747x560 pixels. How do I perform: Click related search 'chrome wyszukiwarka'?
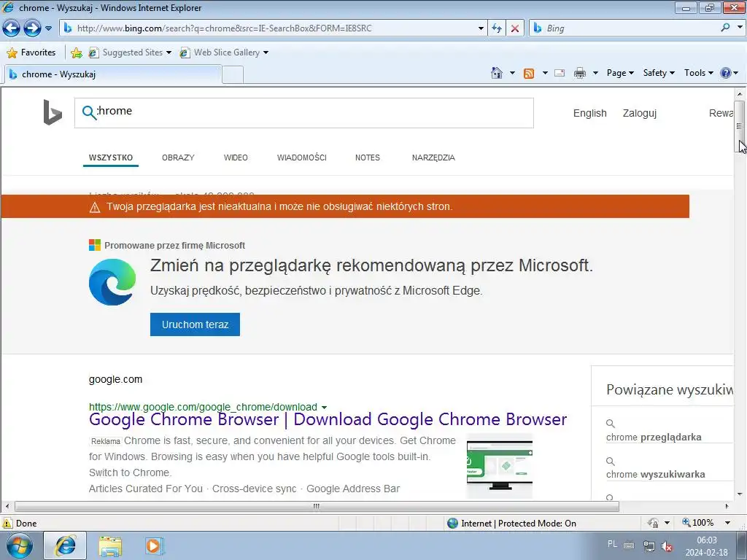tap(655, 474)
